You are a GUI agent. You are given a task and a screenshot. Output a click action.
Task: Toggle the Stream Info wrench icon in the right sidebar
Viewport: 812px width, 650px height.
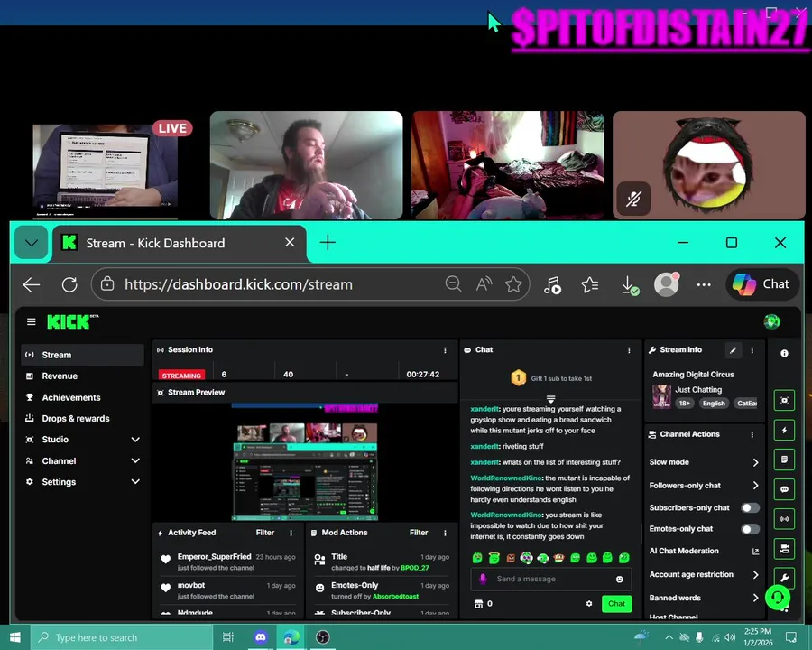click(784, 578)
